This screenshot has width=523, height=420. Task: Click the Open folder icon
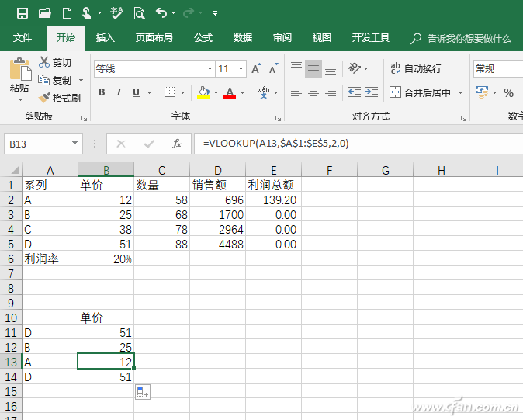[45, 13]
